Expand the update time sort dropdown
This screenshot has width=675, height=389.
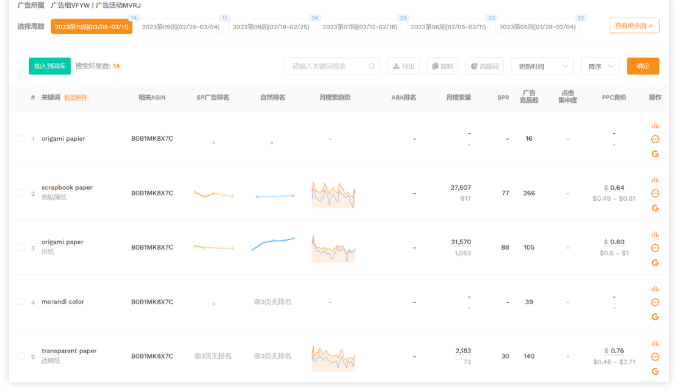[542, 66]
